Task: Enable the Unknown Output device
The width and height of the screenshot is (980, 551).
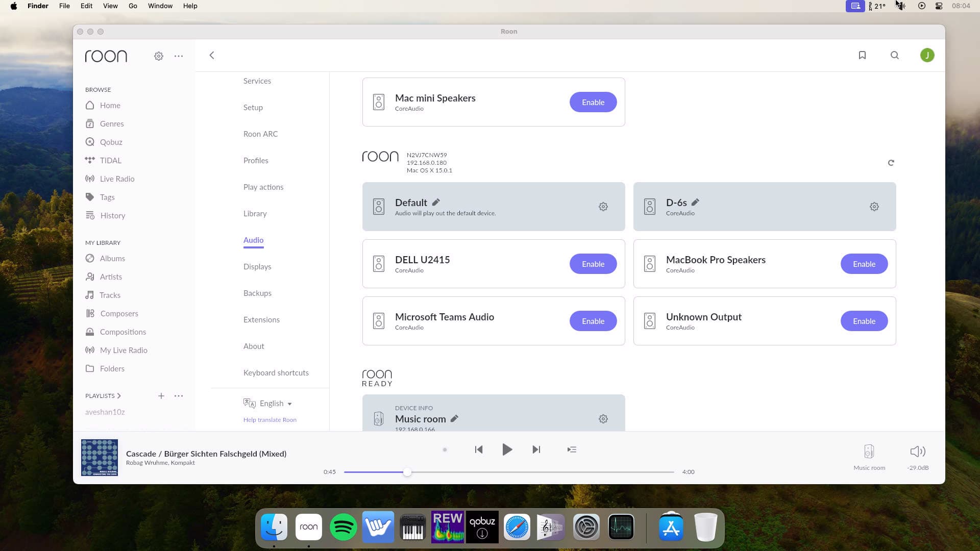Action: point(864,321)
